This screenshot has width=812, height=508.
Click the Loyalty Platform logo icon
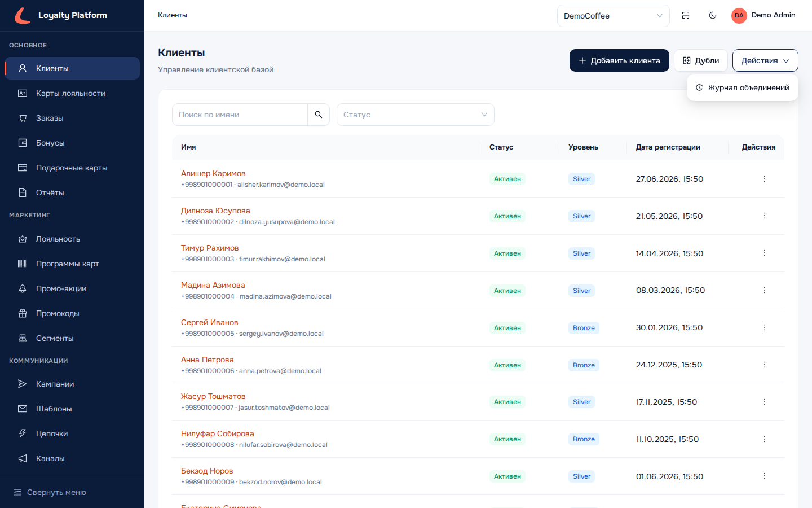pos(23,15)
